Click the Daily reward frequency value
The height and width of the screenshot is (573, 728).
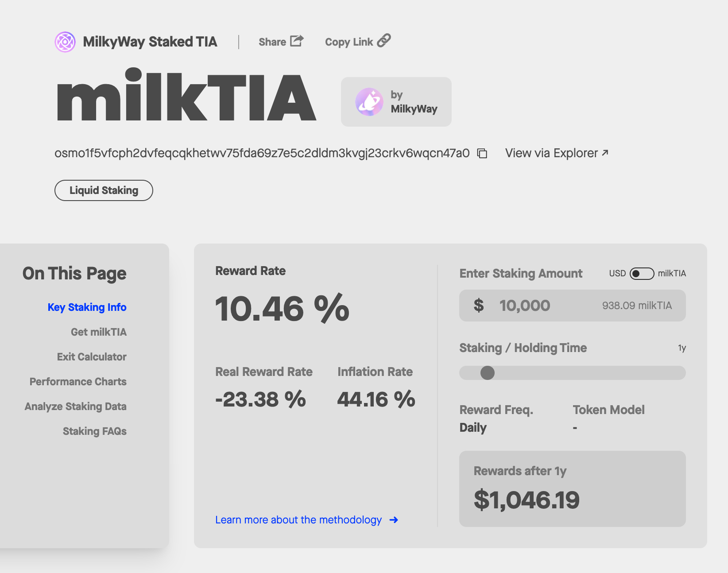473,428
